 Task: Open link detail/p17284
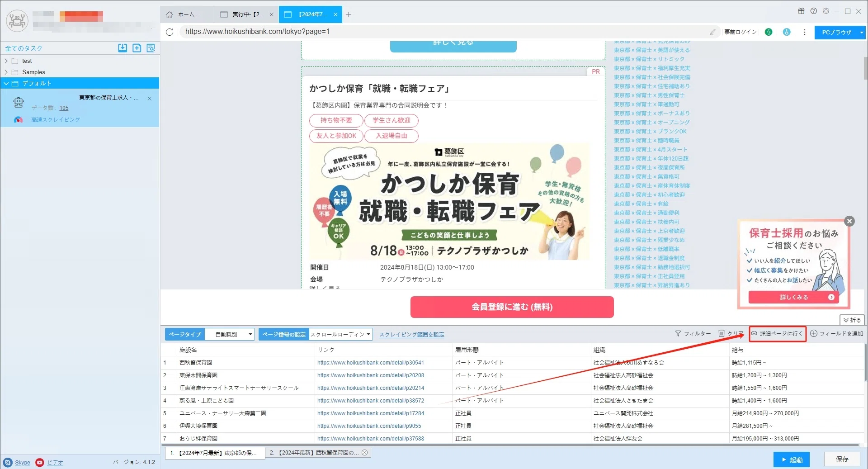(x=370, y=413)
